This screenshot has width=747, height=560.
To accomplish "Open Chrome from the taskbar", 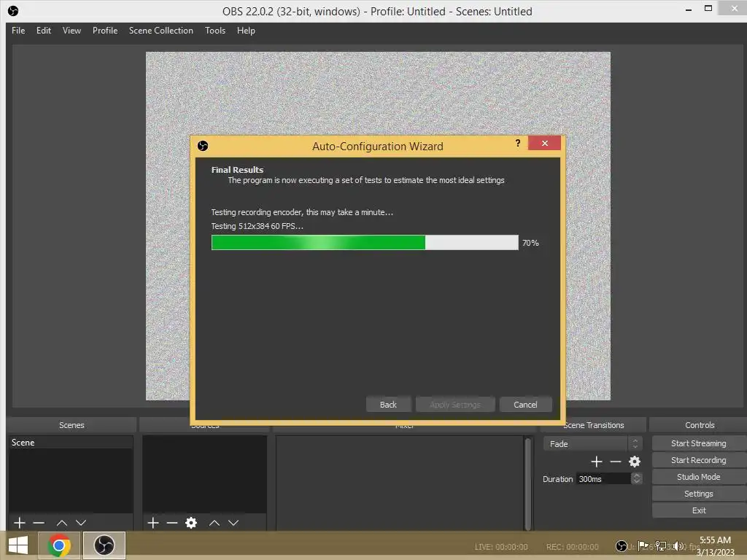I will tap(59, 545).
